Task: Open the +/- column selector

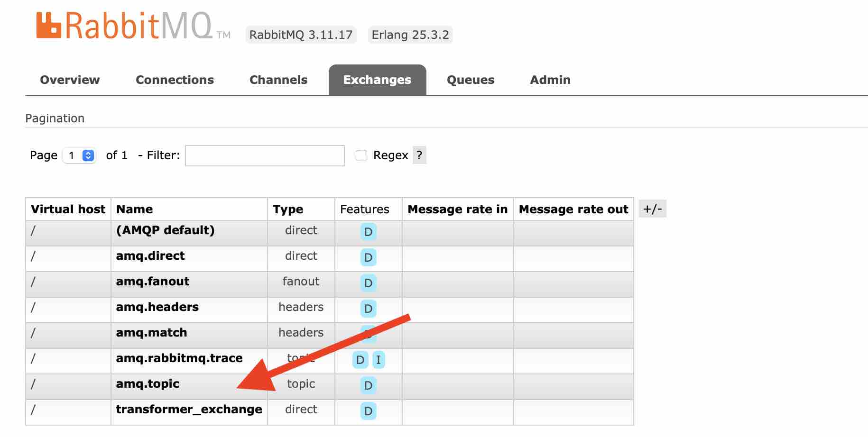Action: pyautogui.click(x=652, y=208)
